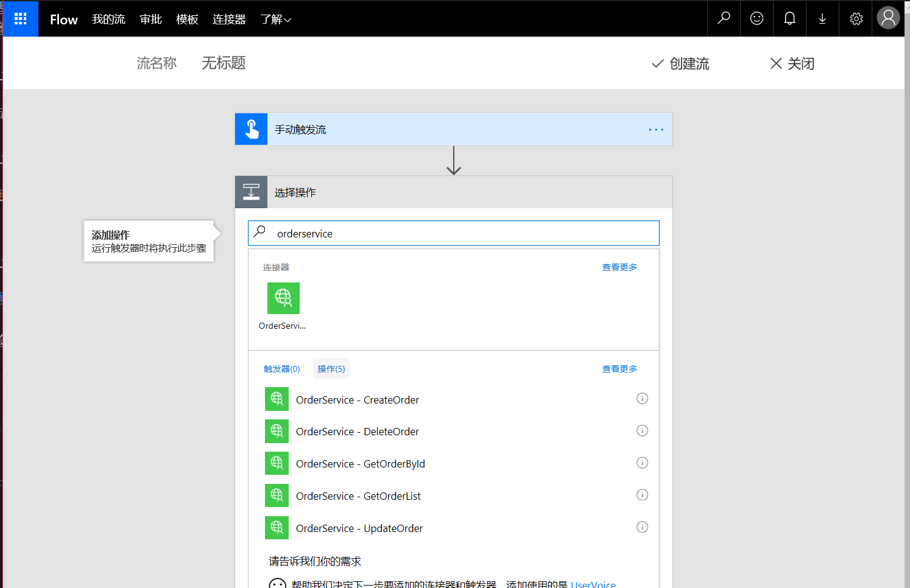Image resolution: width=910 pixels, height=588 pixels.
Task: Click the user profile avatar
Action: [888, 18]
